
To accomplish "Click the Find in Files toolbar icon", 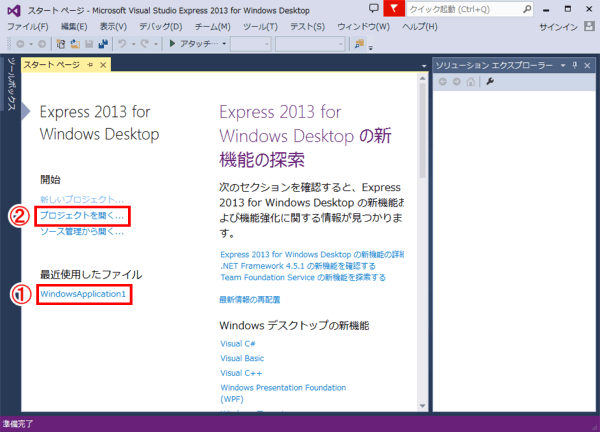I will coord(358,45).
